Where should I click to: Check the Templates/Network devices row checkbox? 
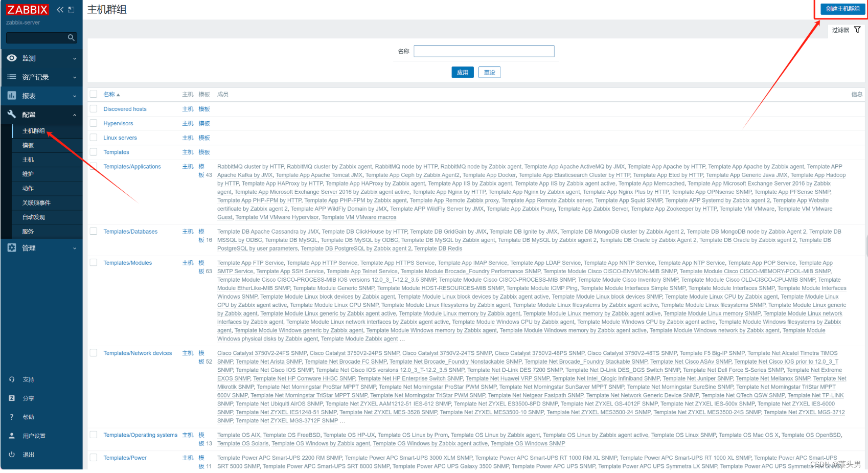point(94,353)
